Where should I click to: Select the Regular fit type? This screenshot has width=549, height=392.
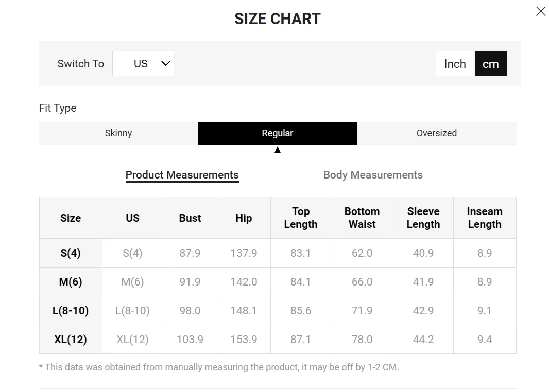278,133
